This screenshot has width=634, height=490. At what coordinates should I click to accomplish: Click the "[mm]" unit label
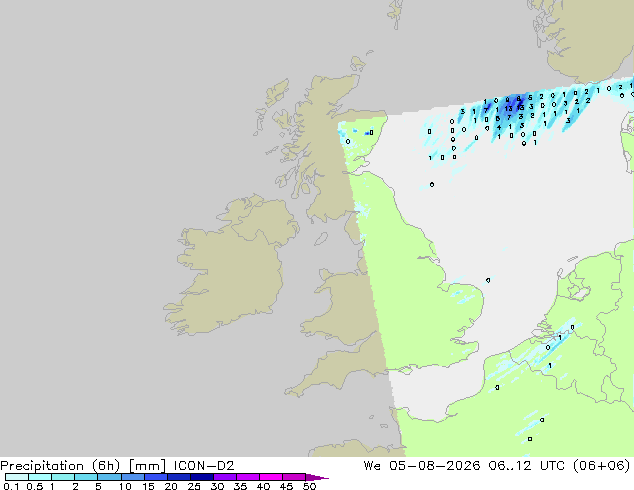(x=147, y=466)
